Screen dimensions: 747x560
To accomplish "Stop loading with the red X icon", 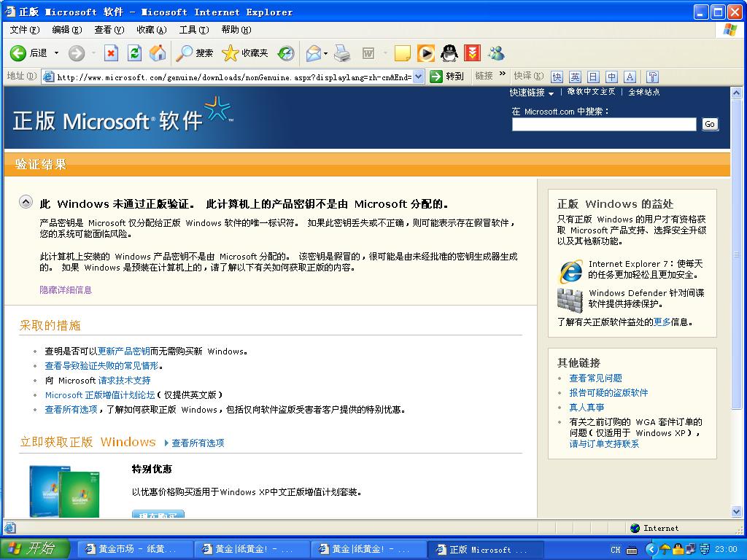I will pyautogui.click(x=111, y=52).
